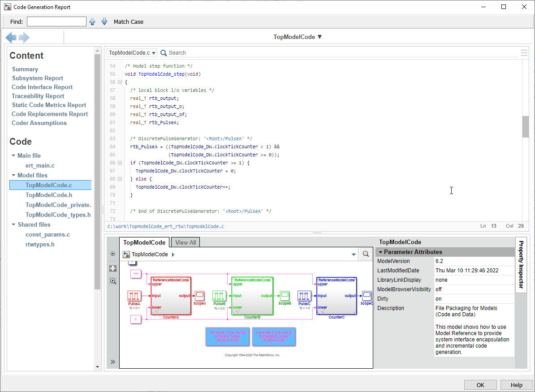Click the fit-to-view icon in diagram panel
Image resolution: width=535 pixels, height=392 pixels.
tap(113, 268)
